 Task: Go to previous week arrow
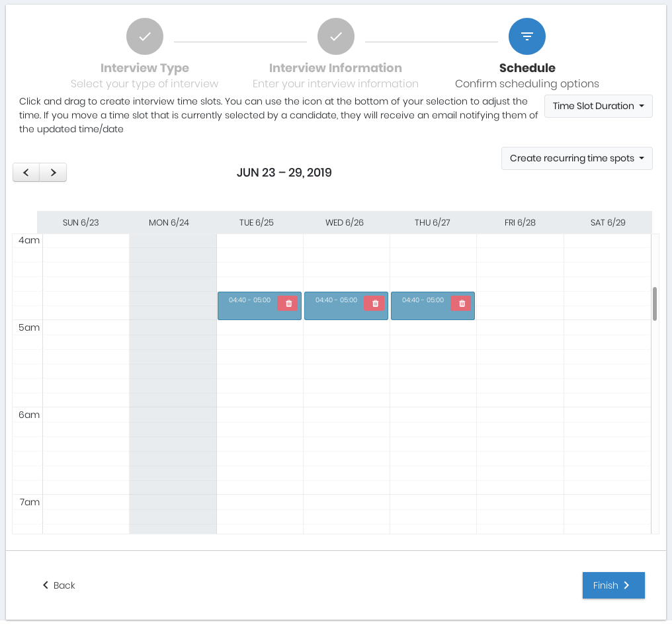click(x=26, y=173)
